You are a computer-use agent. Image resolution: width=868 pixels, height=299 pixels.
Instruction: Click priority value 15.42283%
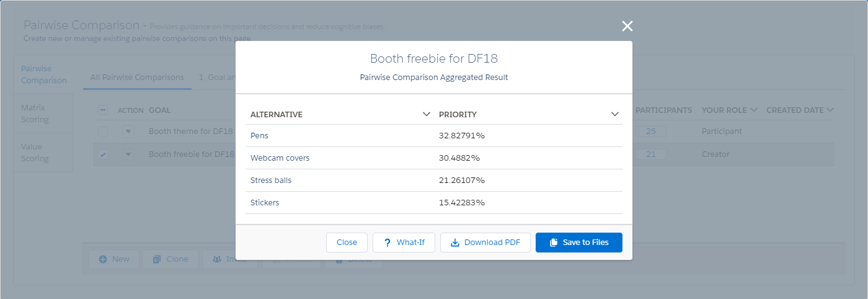462,202
